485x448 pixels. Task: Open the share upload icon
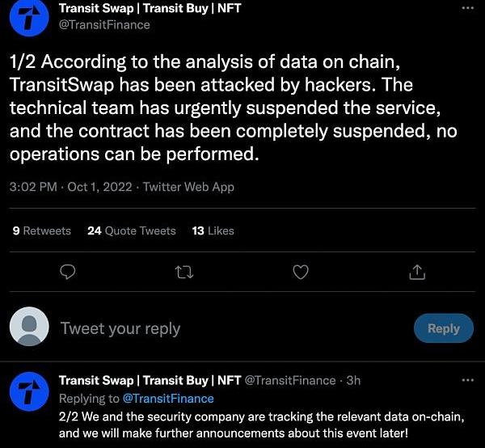417,273
